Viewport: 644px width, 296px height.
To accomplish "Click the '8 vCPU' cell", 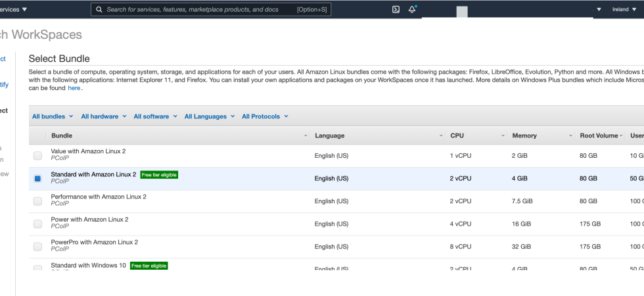I will [461, 247].
